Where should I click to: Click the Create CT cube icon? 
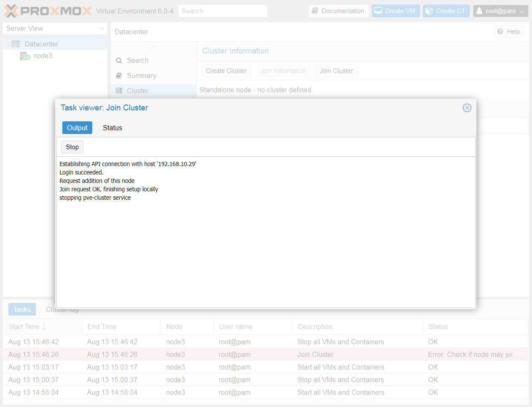point(429,11)
